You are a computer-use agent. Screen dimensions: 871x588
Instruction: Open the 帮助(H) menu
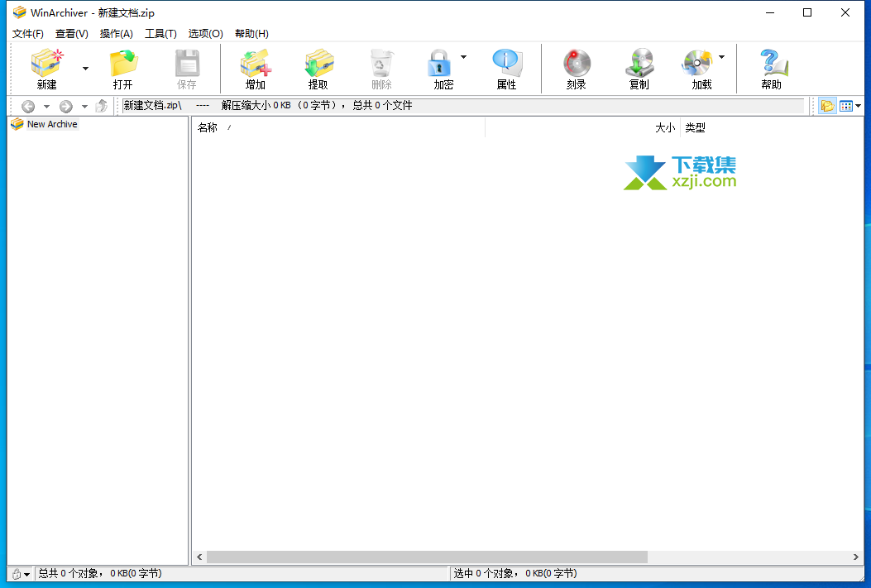point(251,34)
